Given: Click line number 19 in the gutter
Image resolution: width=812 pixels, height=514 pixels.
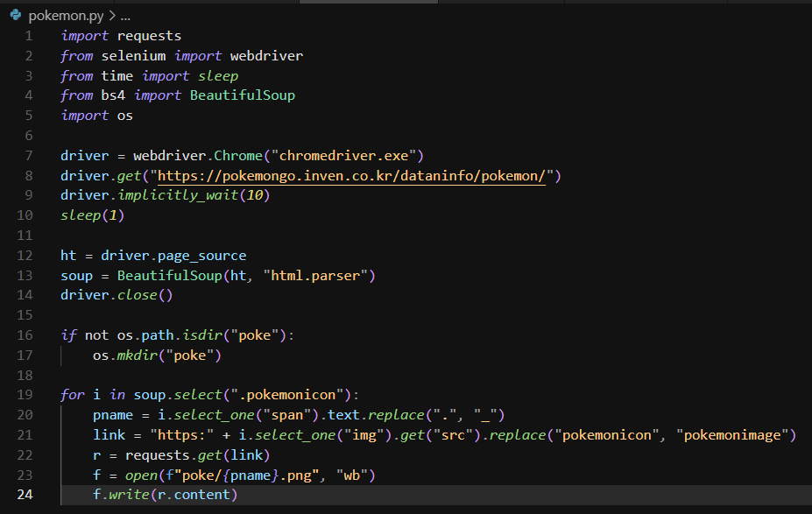Looking at the screenshot, I should (25, 395).
